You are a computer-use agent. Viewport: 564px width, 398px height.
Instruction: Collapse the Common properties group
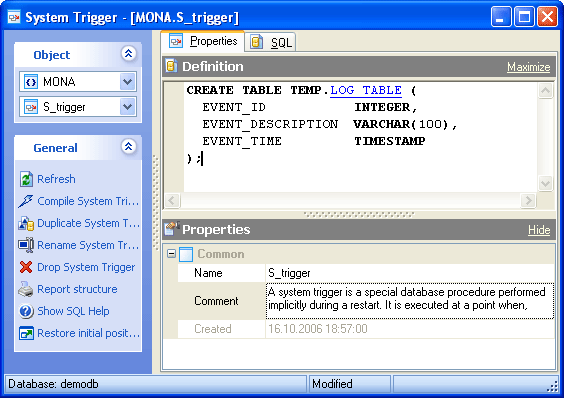pos(172,254)
